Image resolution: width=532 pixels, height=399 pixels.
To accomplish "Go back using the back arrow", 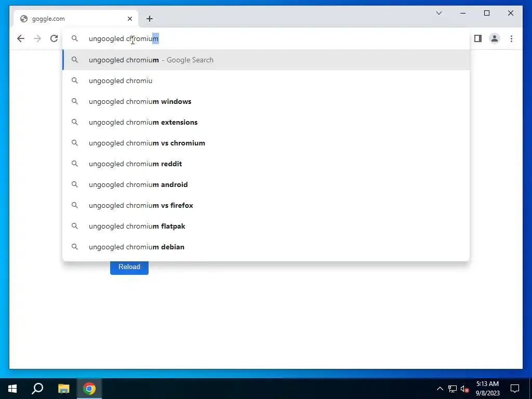I will [21, 38].
